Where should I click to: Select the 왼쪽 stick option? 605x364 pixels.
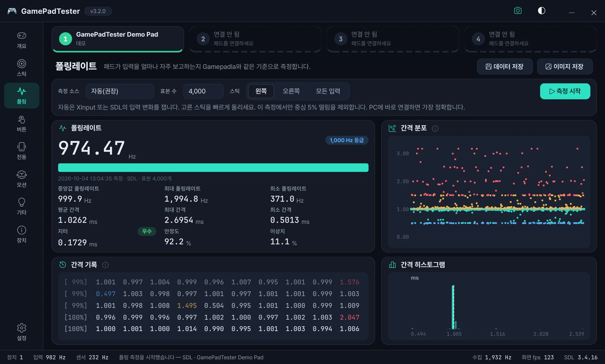tap(261, 91)
